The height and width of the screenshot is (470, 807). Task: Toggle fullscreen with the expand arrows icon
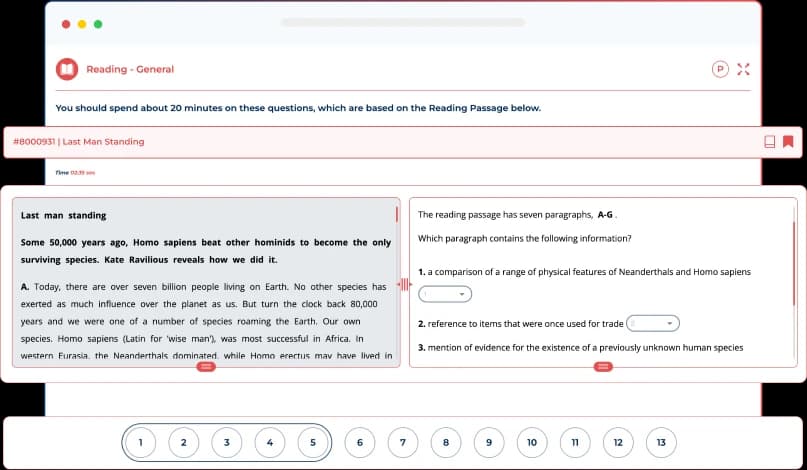pos(743,69)
